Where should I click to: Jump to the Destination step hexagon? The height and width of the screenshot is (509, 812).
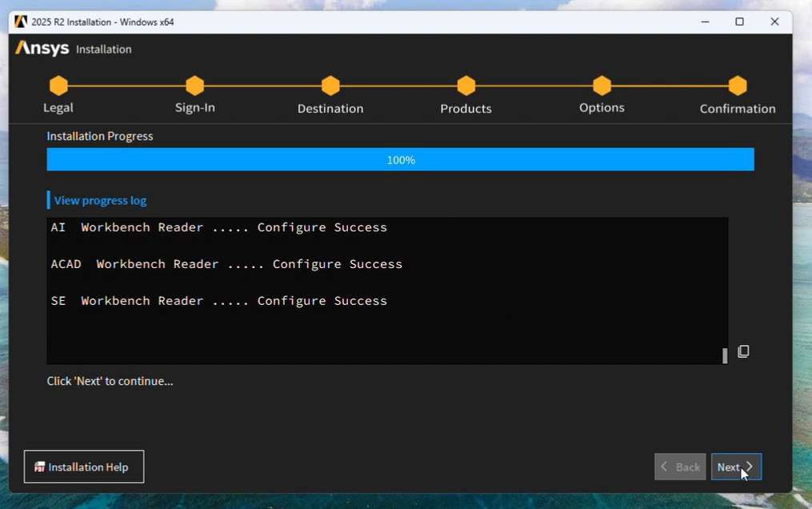330,86
